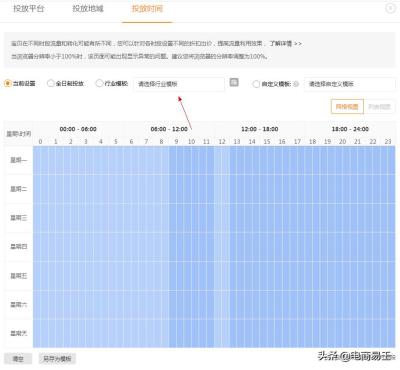Open the 了解详情 >> link

pyautogui.click(x=286, y=43)
